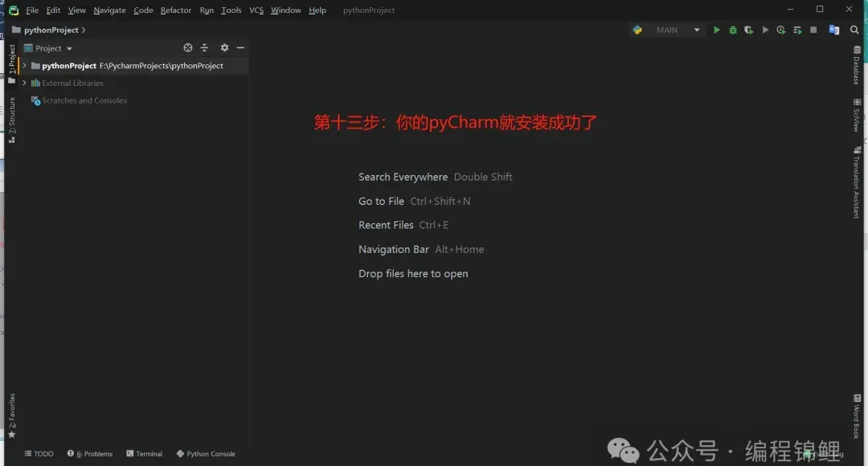Screen dimensions: 868x466
Task: Run MAIN with coverage
Action: click(x=749, y=30)
